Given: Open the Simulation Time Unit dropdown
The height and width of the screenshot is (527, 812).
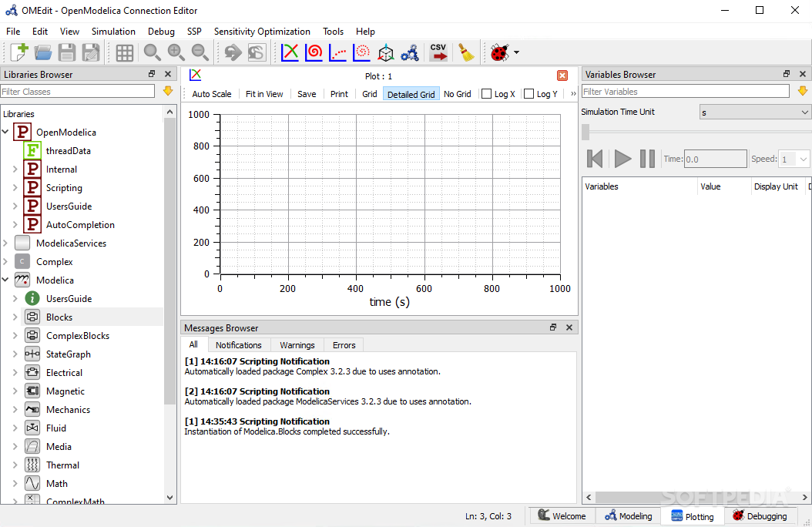Looking at the screenshot, I should pos(755,112).
